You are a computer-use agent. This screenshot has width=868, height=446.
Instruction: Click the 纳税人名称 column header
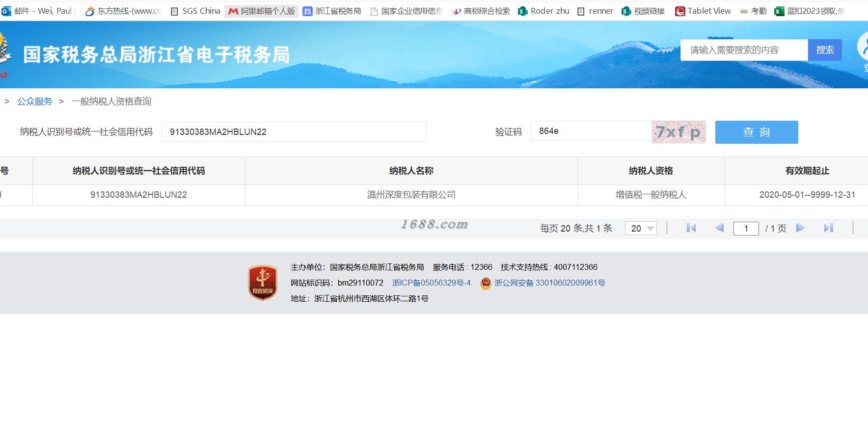pyautogui.click(x=411, y=171)
